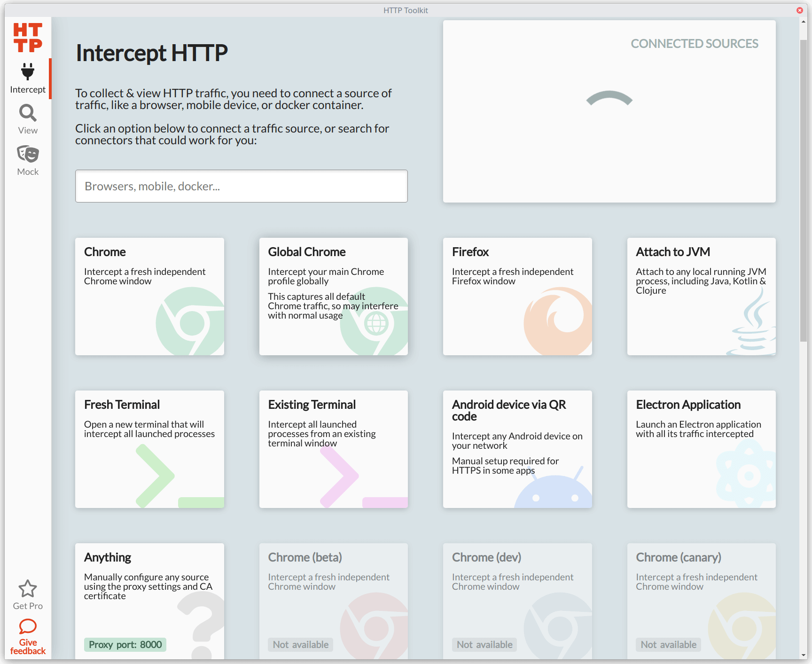Open the Get Pro link text
The image size is (812, 664).
(x=28, y=606)
